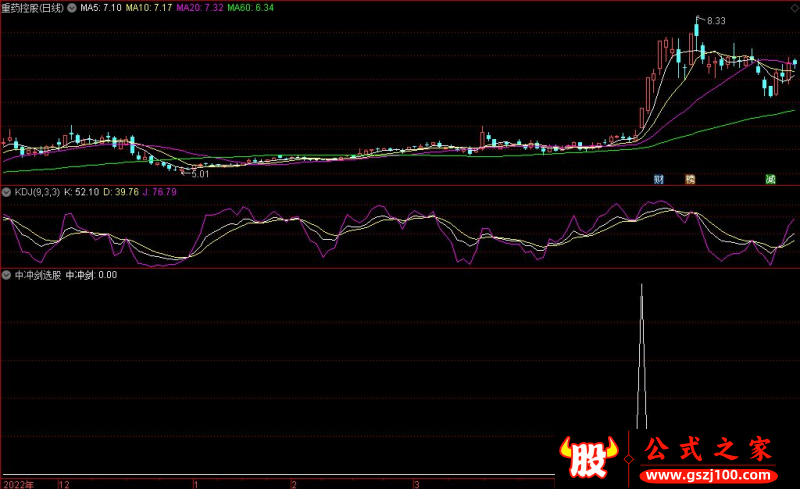This screenshot has height=489, width=800.
Task: Click the orange event marker beside 财
Action: coord(689,180)
